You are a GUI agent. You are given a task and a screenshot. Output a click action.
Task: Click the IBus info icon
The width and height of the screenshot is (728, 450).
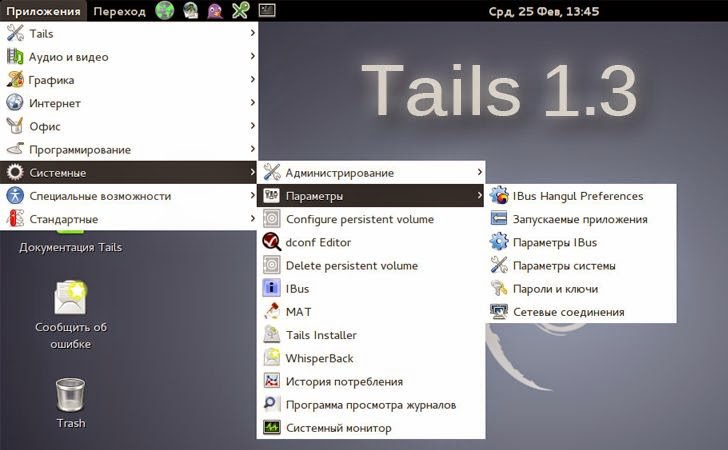click(272, 288)
